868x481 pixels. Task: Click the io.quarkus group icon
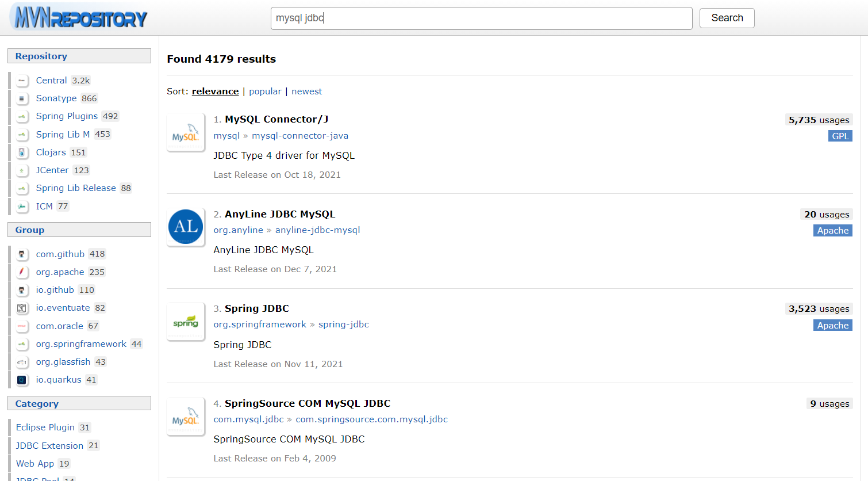coord(22,380)
